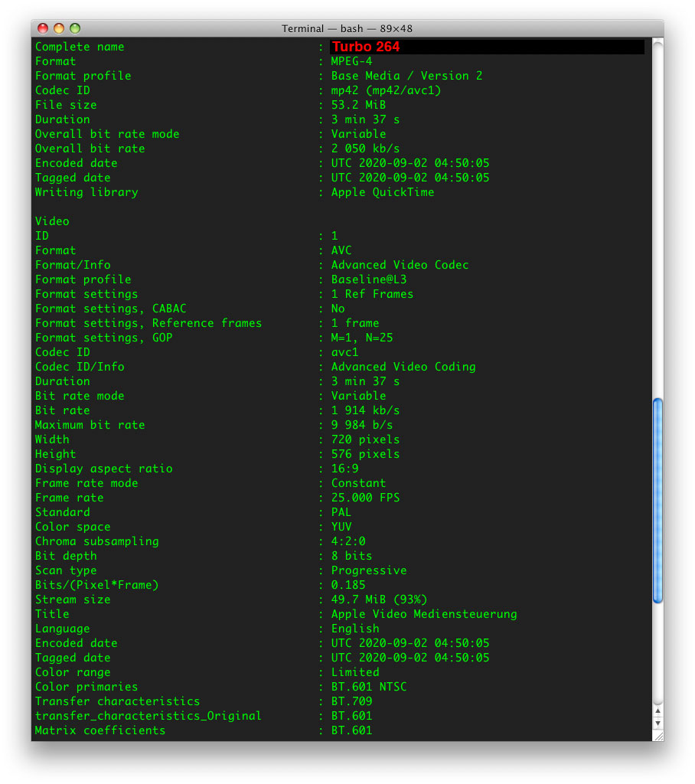The image size is (695, 784).
Task: Click the 'Maximum bit rate' label
Action: coord(90,424)
